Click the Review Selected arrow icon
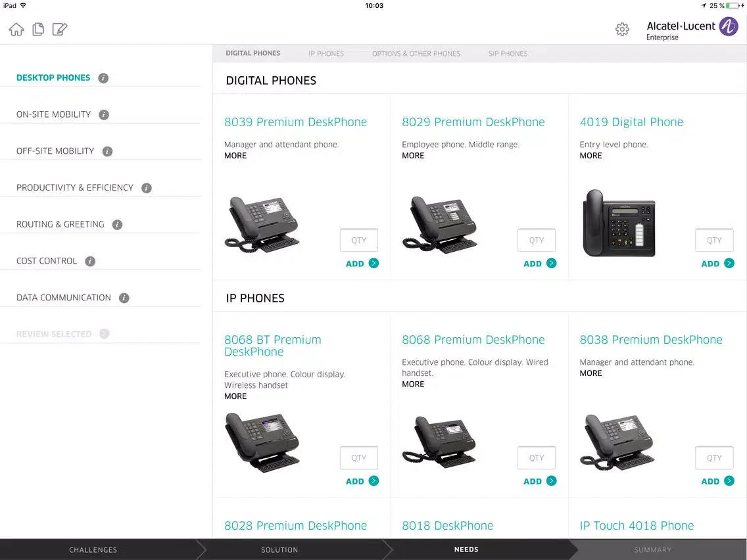Screen dimensions: 747x560 pos(105,334)
